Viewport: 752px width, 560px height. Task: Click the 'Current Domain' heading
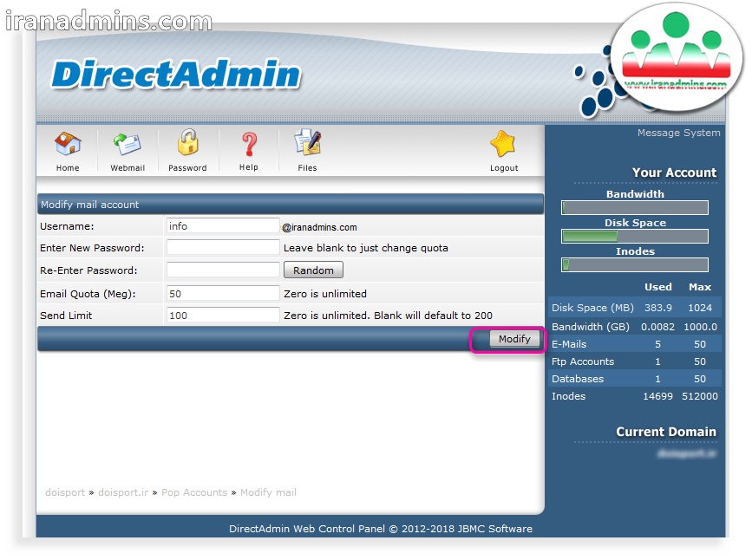pyautogui.click(x=665, y=432)
